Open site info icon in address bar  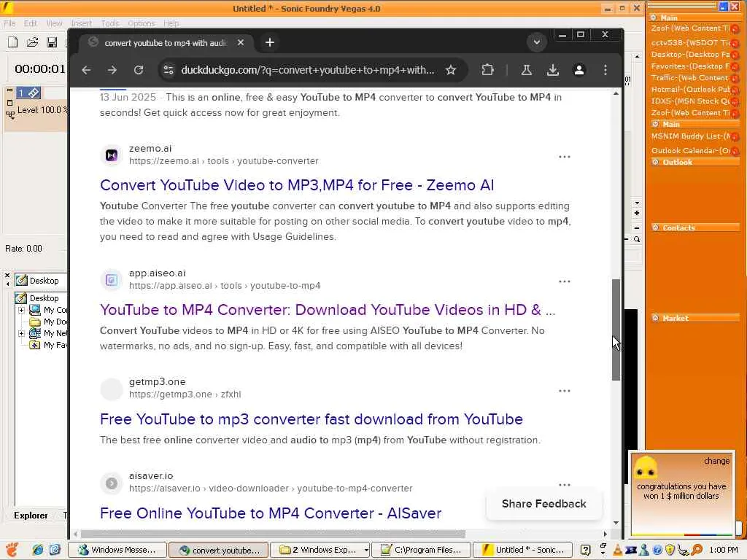169,70
